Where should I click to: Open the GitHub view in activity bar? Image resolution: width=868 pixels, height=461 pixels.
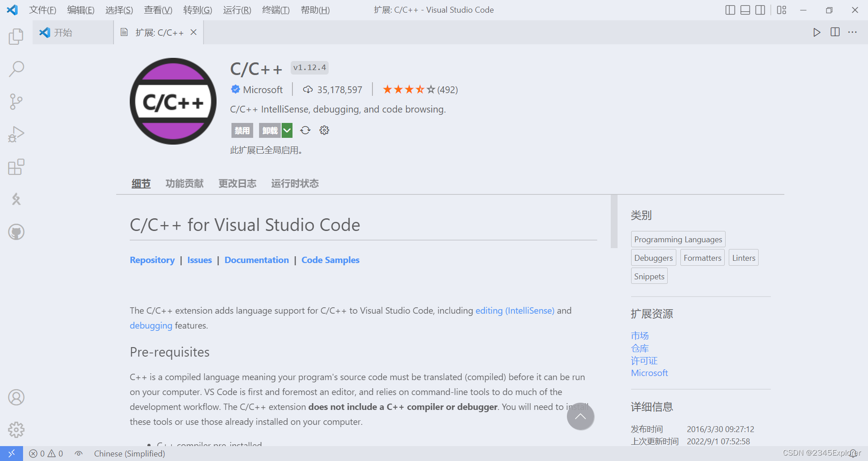16,232
